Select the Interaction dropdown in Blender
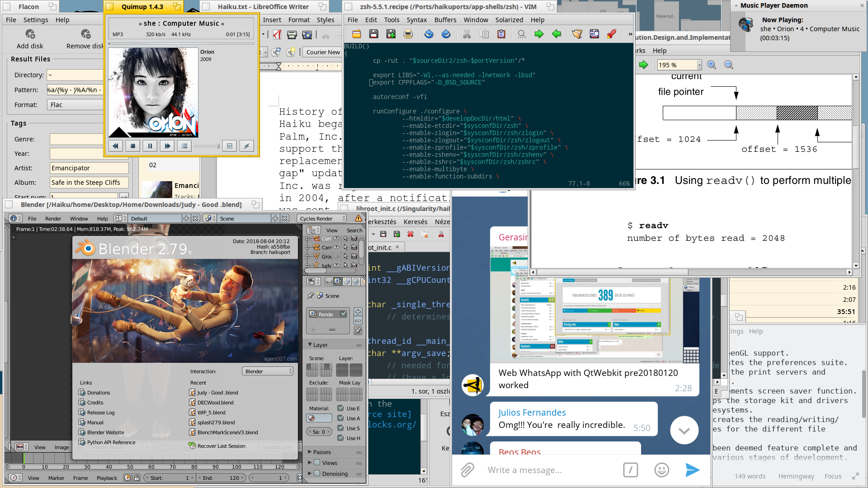Viewport: 868px width, 488px height. pyautogui.click(x=268, y=371)
